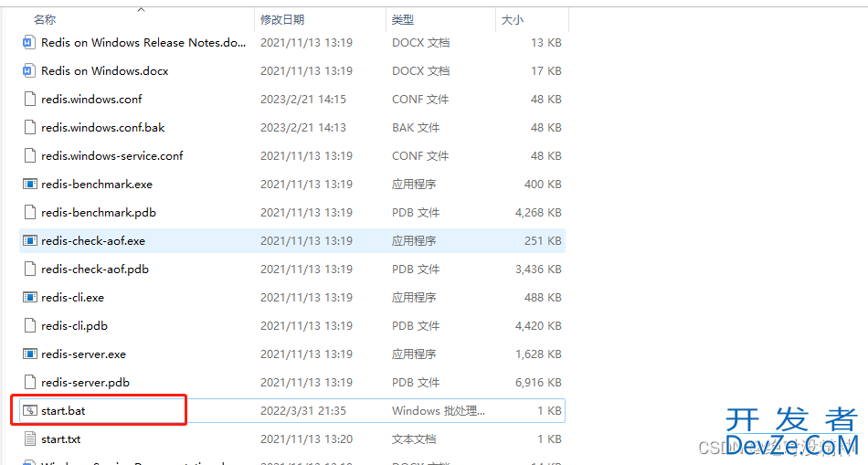Click size 4,420 KB of redis-cli.pdb

pyautogui.click(x=538, y=325)
